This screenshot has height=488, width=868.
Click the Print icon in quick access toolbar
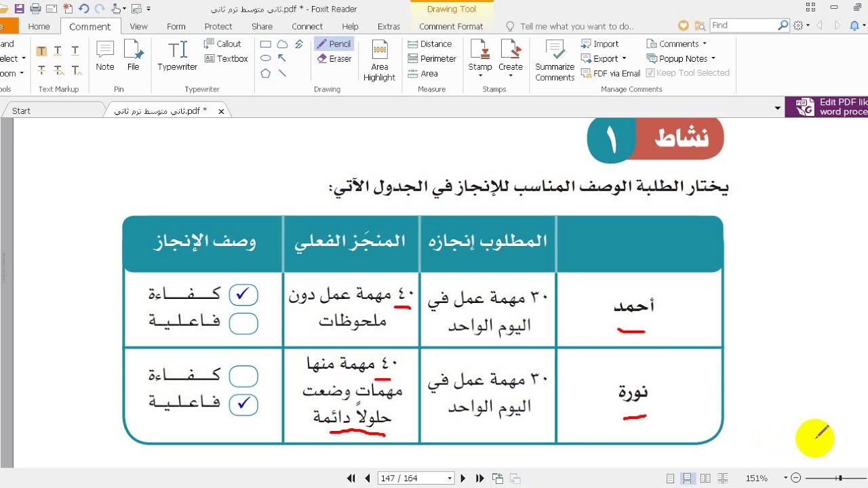35,9
